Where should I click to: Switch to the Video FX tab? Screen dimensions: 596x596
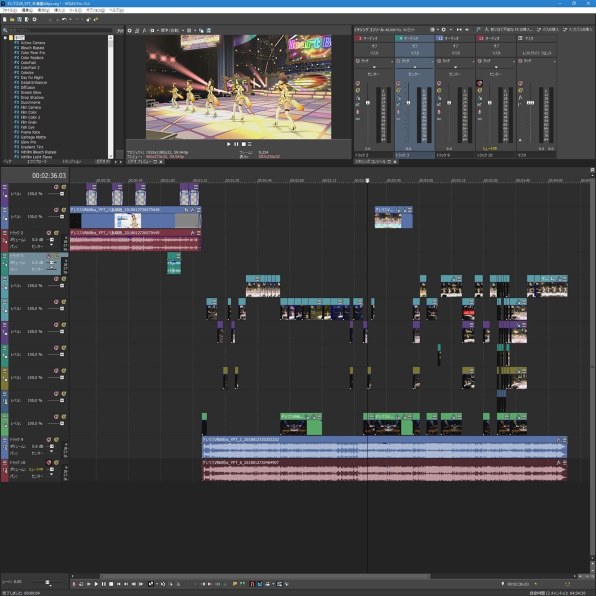pyautogui.click(x=103, y=162)
